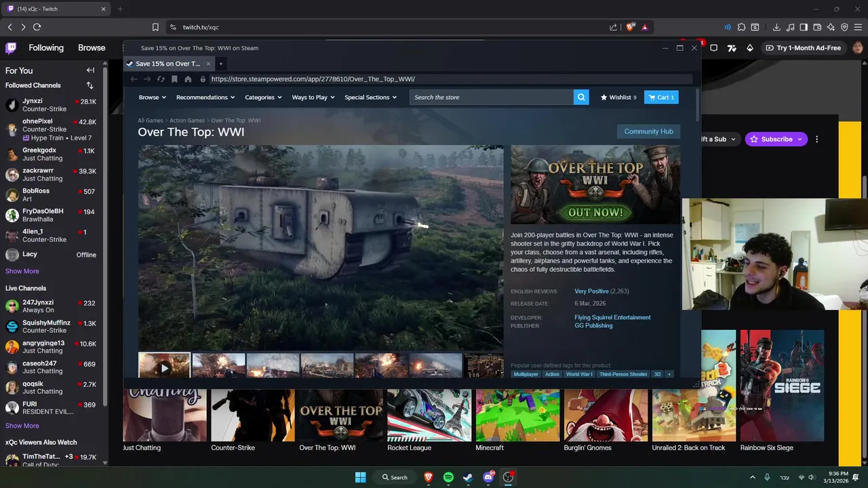Open BobRoss channel in sidebar
The width and height of the screenshot is (868, 488).
click(52, 195)
